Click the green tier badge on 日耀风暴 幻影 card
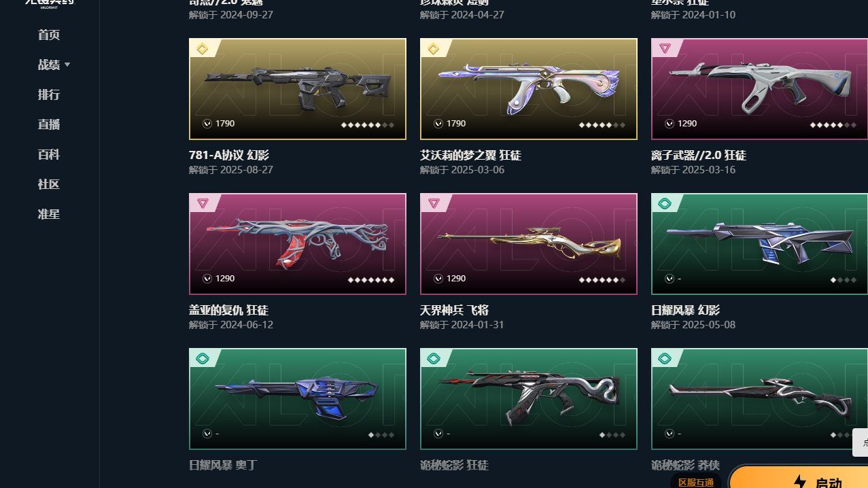 tap(664, 203)
